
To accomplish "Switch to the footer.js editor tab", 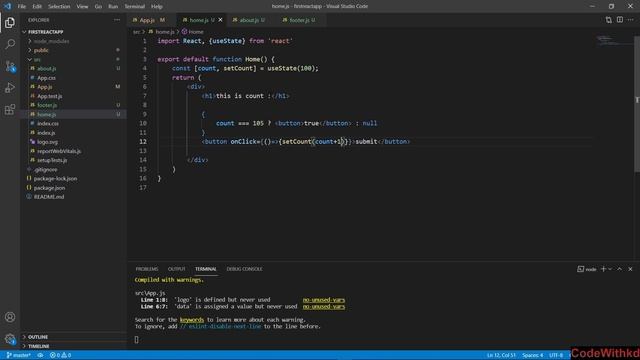I will (302, 20).
